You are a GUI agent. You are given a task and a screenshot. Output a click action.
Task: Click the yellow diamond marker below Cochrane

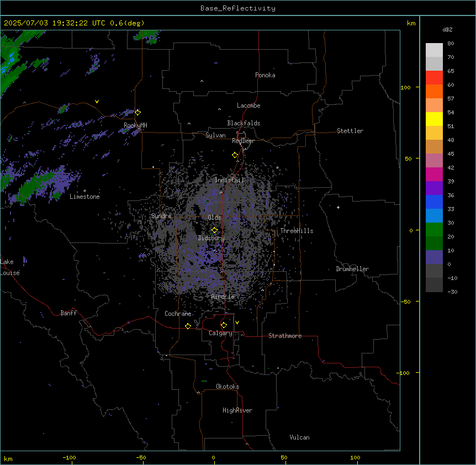(188, 326)
